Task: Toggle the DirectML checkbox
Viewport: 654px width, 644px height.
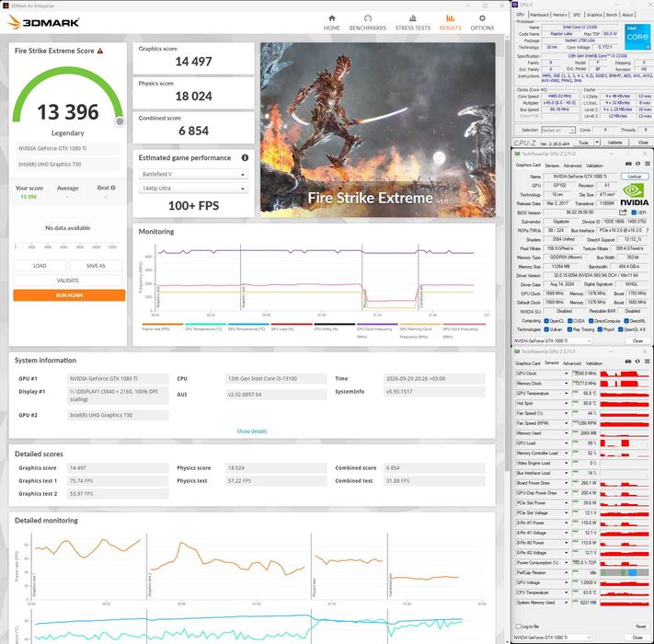Action: (626, 321)
